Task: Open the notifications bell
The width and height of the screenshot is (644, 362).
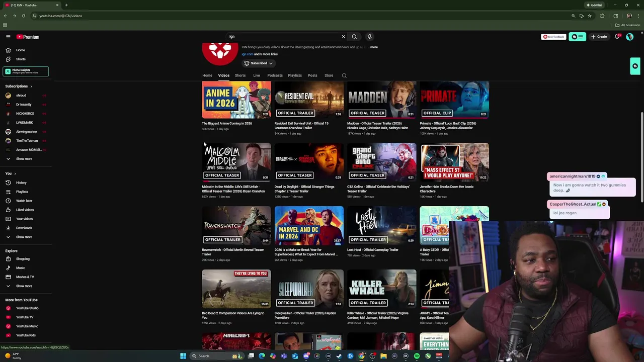Action: (617, 37)
